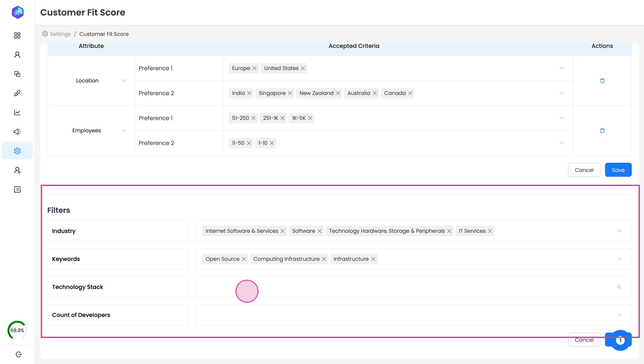644x364 pixels.
Task: Remove the Europe tag
Action: tap(254, 68)
